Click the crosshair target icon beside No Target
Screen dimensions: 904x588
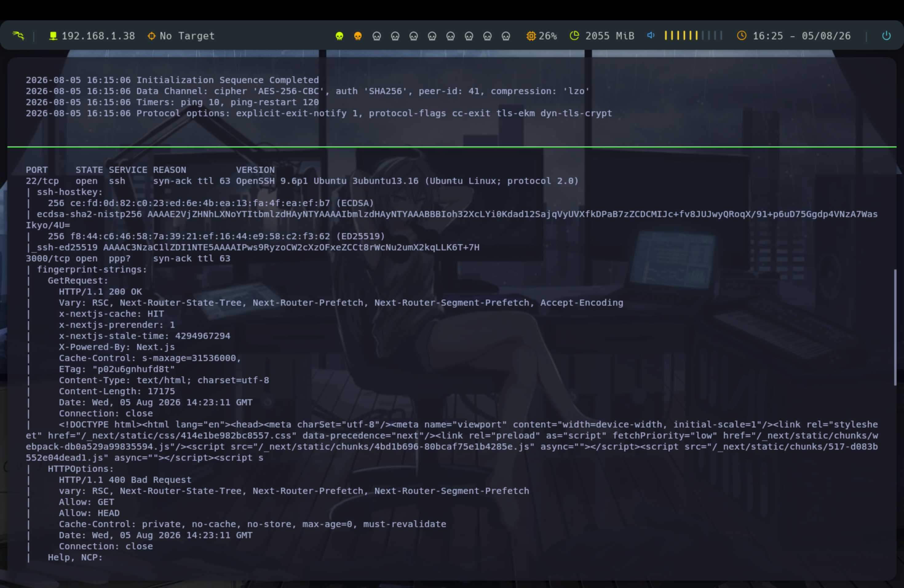(x=152, y=36)
